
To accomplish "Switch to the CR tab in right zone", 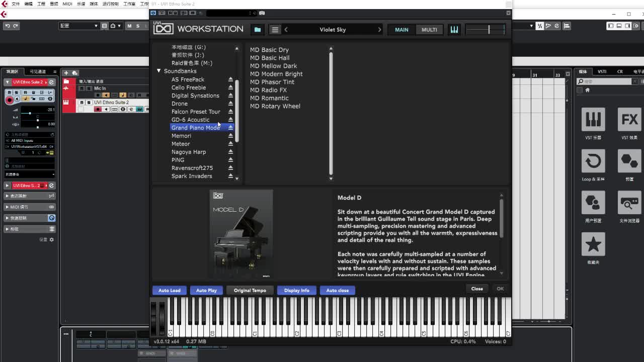I will click(620, 71).
